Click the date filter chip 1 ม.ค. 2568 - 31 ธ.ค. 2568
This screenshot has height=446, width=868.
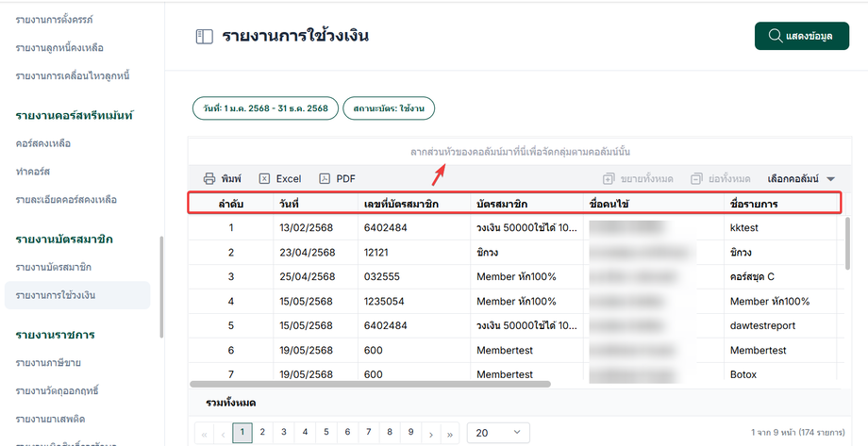(x=265, y=108)
